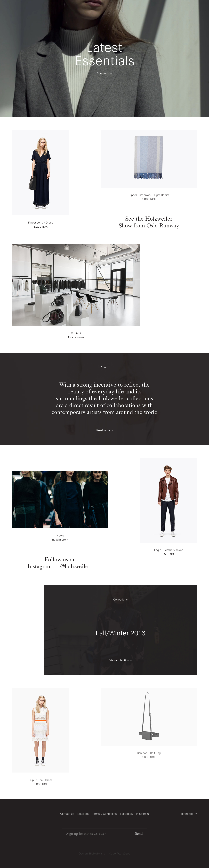The image size is (209, 868).
Task: Open Contact us in the footer menu
Action: [x=67, y=814]
